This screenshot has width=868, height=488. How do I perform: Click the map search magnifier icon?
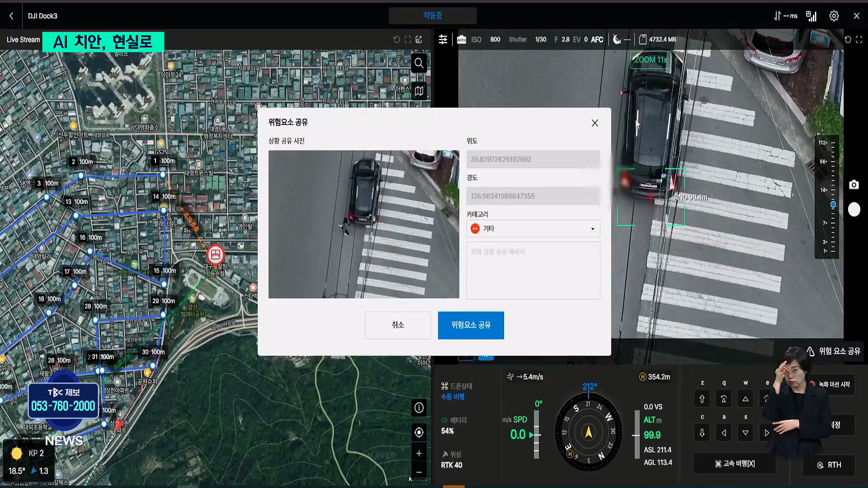[419, 63]
